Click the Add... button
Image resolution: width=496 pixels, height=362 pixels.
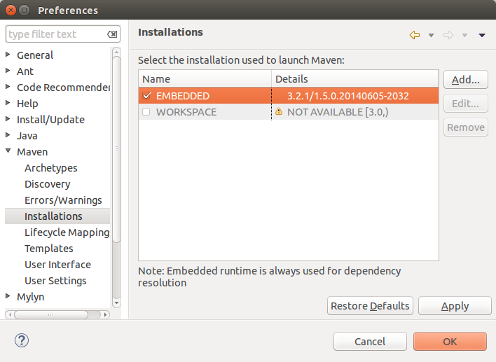point(466,80)
